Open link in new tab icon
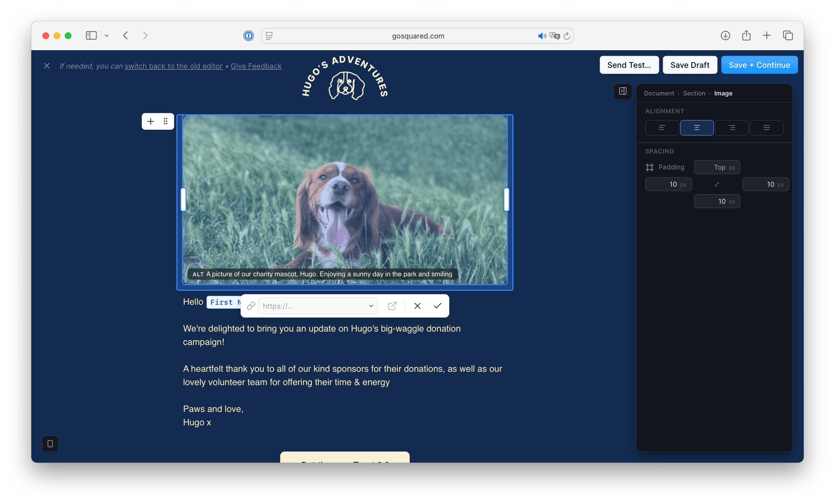The width and height of the screenshot is (835, 504). 392,306
